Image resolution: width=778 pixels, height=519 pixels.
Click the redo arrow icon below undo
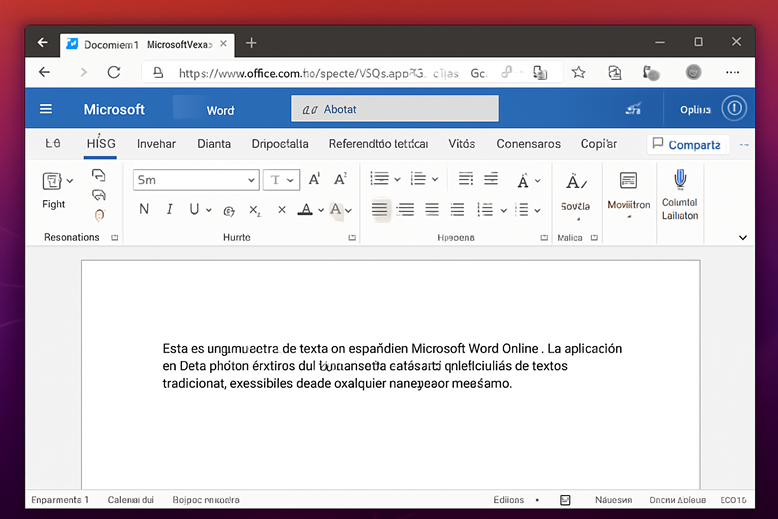[99, 195]
